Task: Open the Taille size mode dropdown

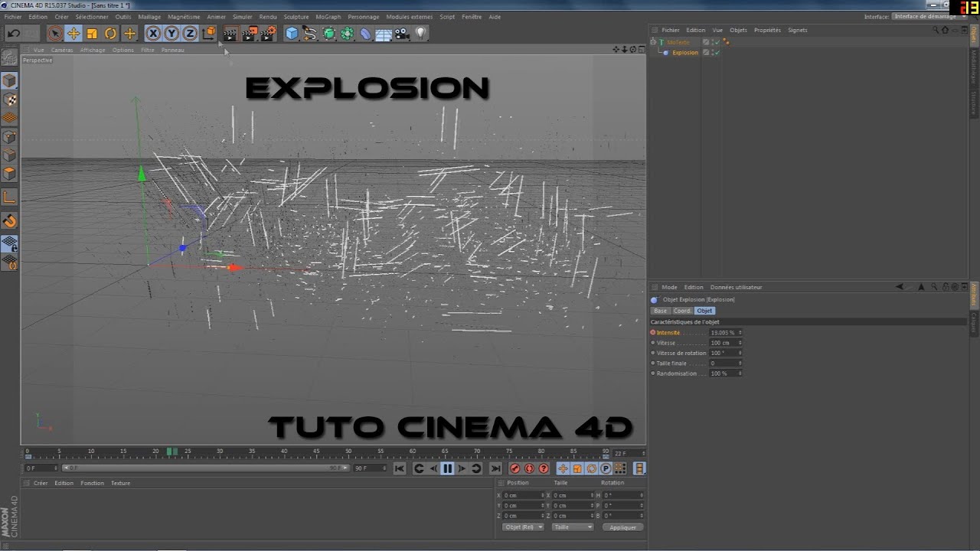Action: click(x=573, y=527)
